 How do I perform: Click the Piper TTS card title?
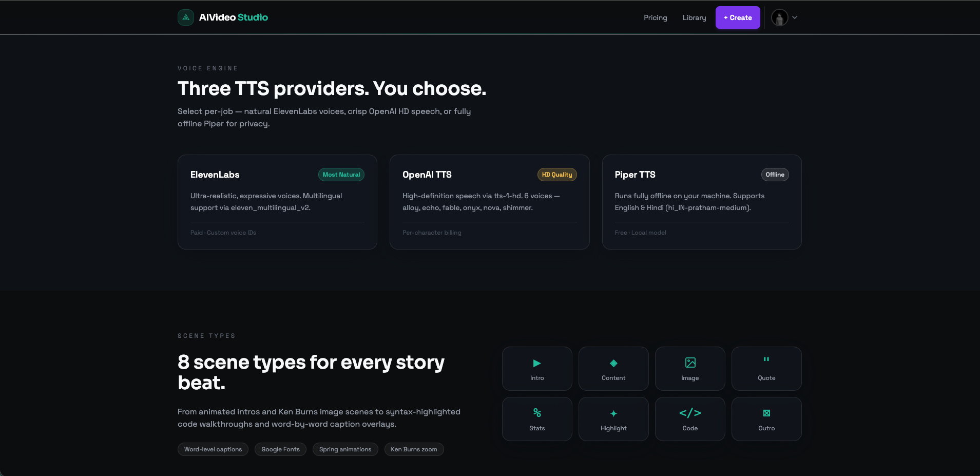pyautogui.click(x=635, y=175)
